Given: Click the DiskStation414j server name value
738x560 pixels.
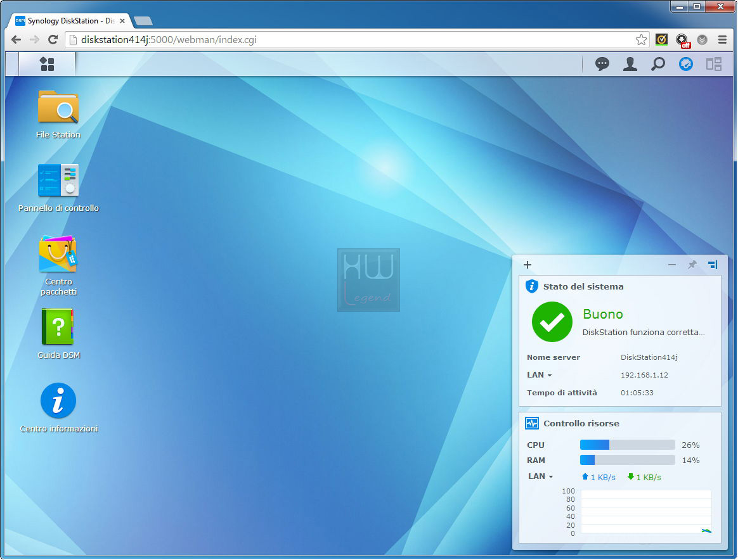Looking at the screenshot, I should click(649, 357).
